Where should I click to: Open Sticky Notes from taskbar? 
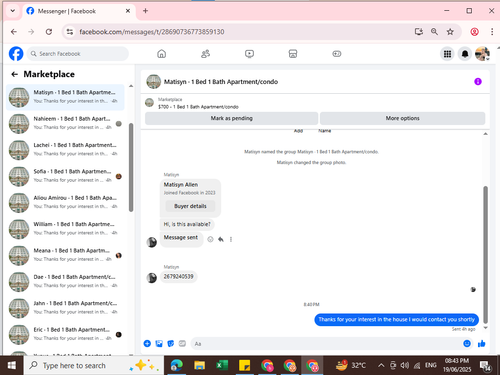pyautogui.click(x=244, y=366)
